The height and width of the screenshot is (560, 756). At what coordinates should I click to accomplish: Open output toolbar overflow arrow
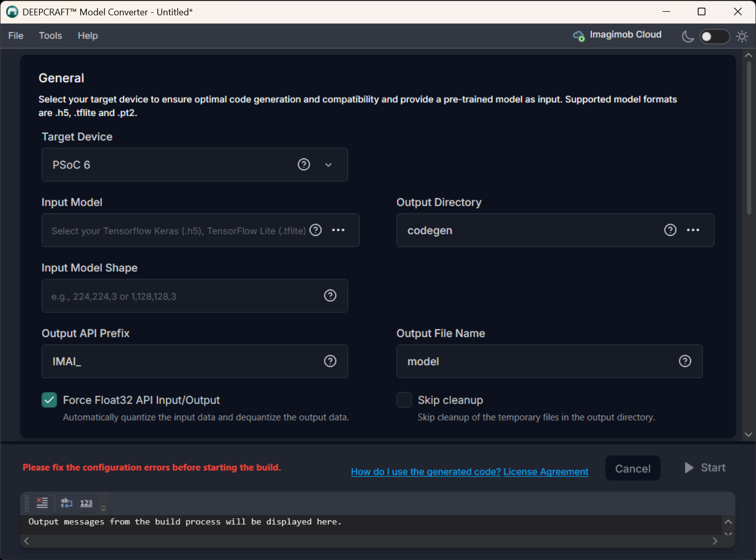104,508
